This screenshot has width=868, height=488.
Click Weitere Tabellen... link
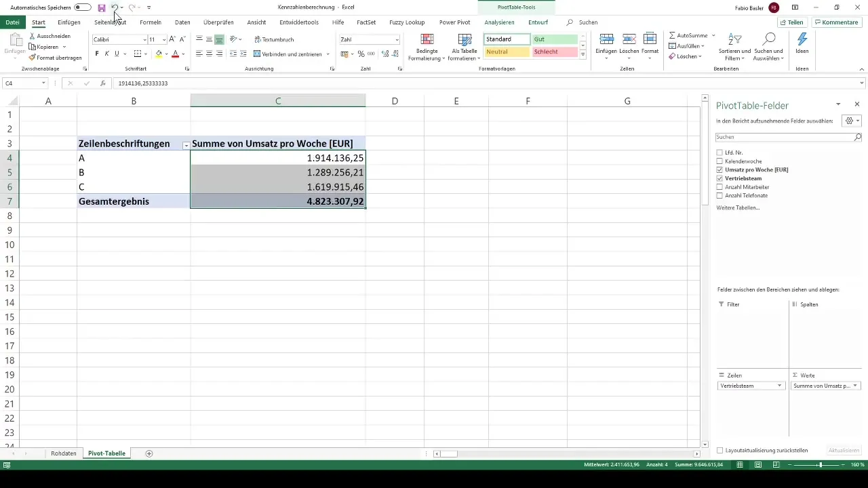[x=738, y=207]
